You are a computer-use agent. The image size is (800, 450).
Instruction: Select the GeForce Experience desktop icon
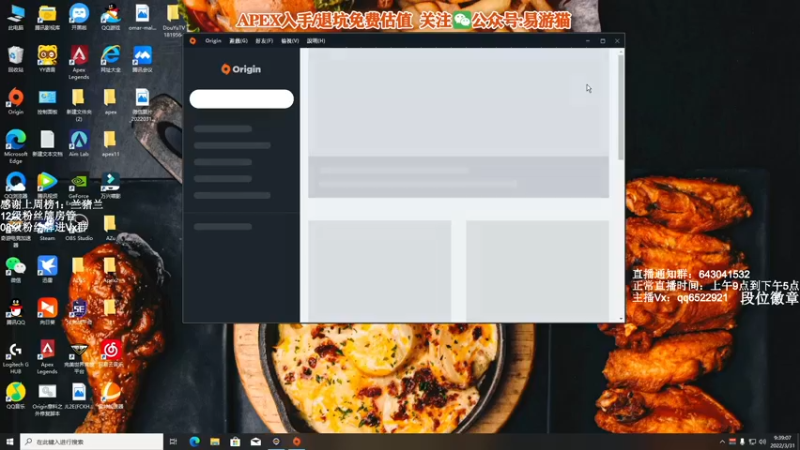(79, 189)
